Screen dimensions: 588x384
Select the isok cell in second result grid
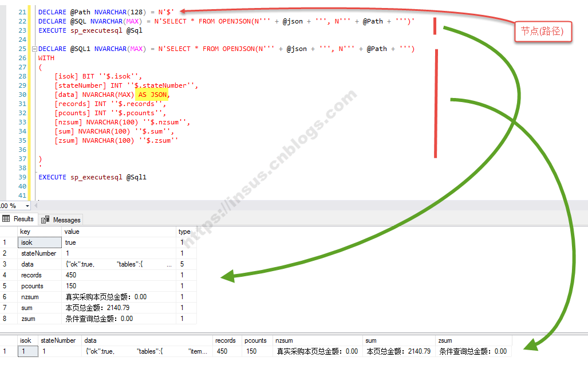[27, 351]
